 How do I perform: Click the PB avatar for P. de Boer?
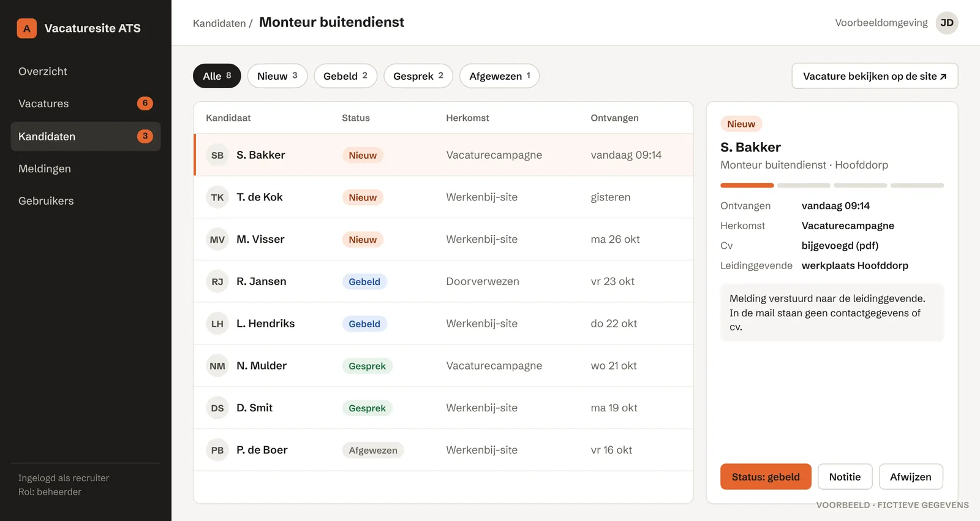tap(217, 450)
